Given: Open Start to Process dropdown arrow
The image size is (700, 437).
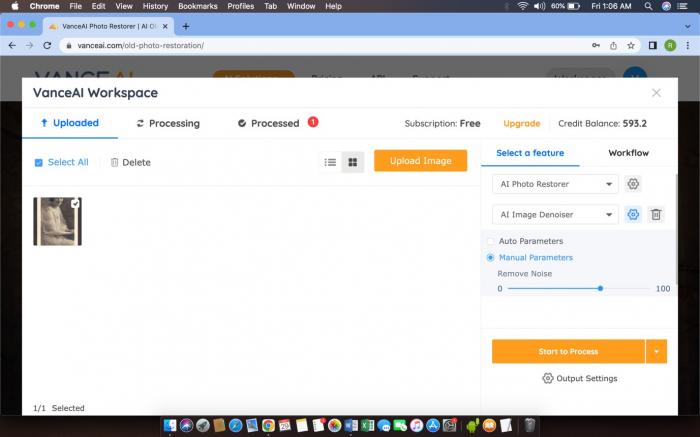Looking at the screenshot, I should [x=656, y=352].
